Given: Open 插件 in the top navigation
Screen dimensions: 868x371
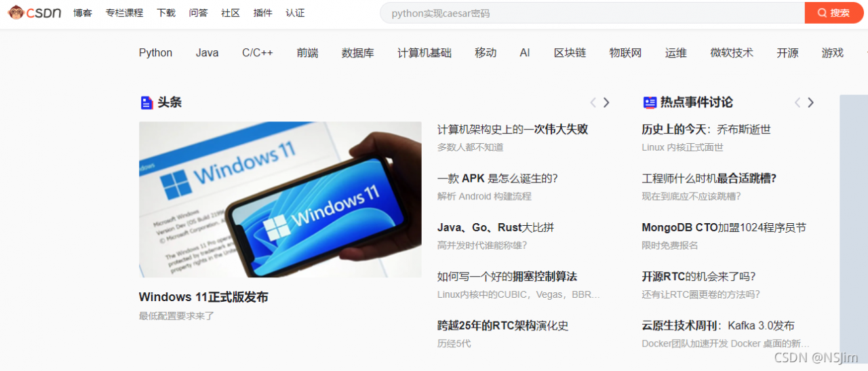Looking at the screenshot, I should click(x=263, y=13).
